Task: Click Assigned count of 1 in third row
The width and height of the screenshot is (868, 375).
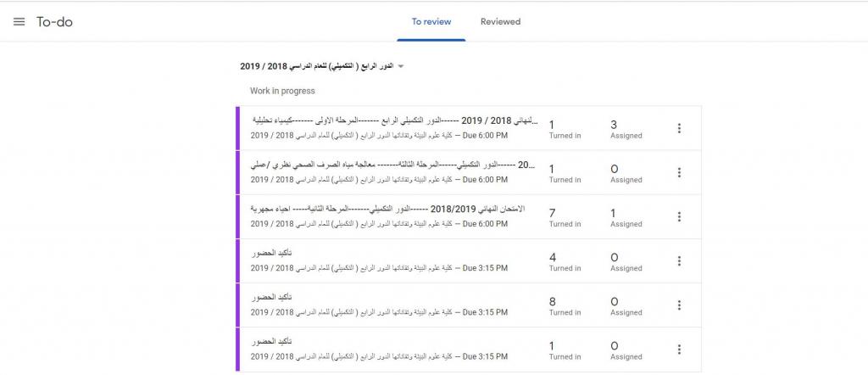Action: (x=626, y=216)
